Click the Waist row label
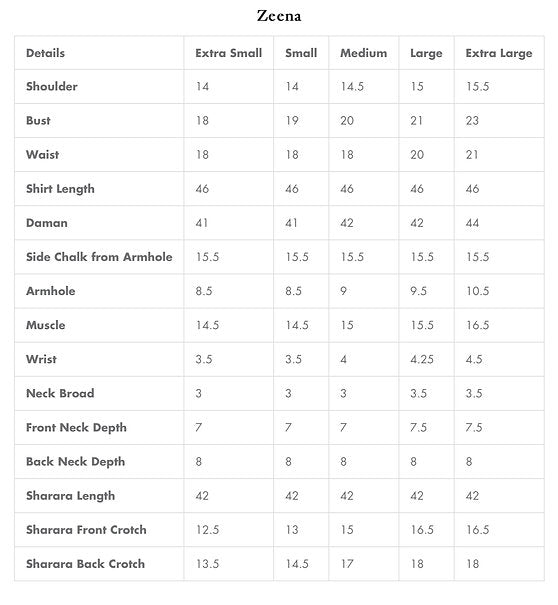The width and height of the screenshot is (558, 605). (x=42, y=155)
